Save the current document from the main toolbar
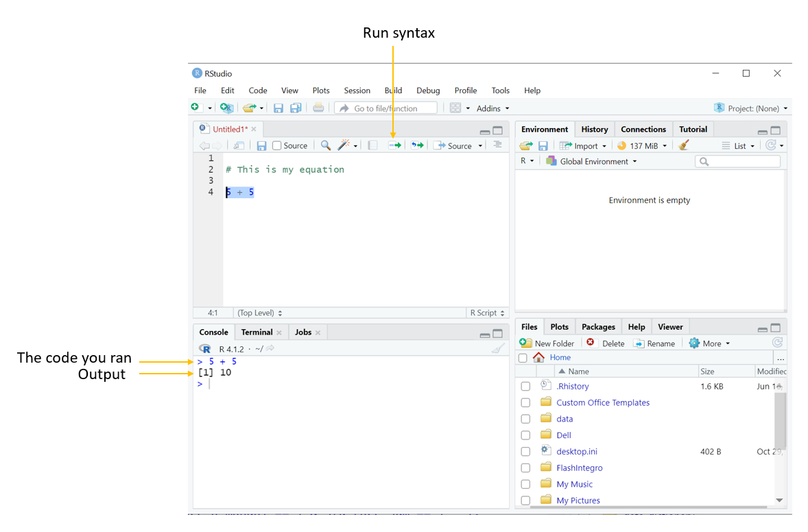This screenshot has height=532, width=808. [278, 108]
